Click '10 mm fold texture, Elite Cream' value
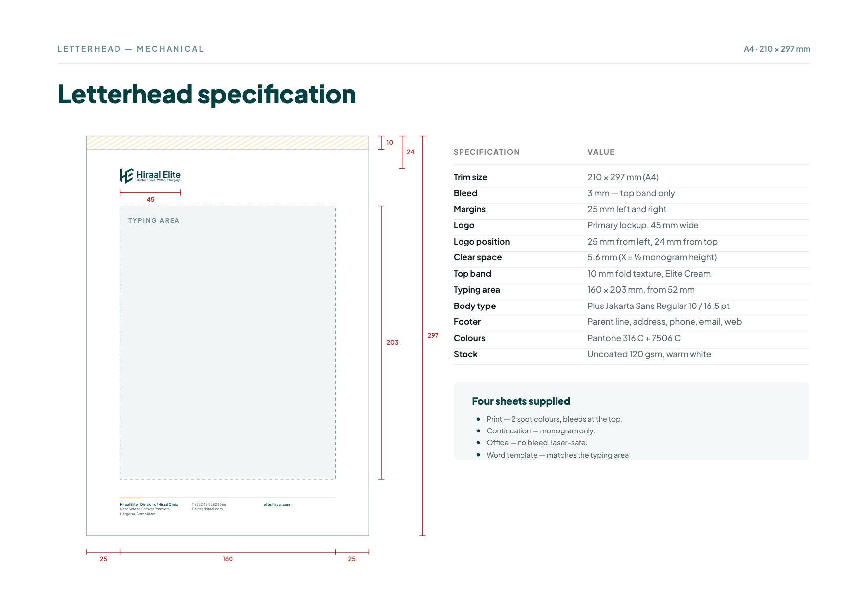 (649, 274)
